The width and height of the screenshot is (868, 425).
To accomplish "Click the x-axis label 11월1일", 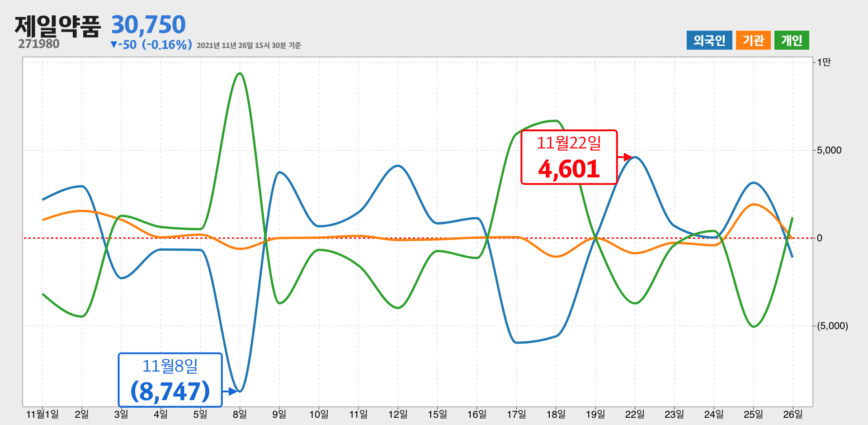I will (x=42, y=414).
